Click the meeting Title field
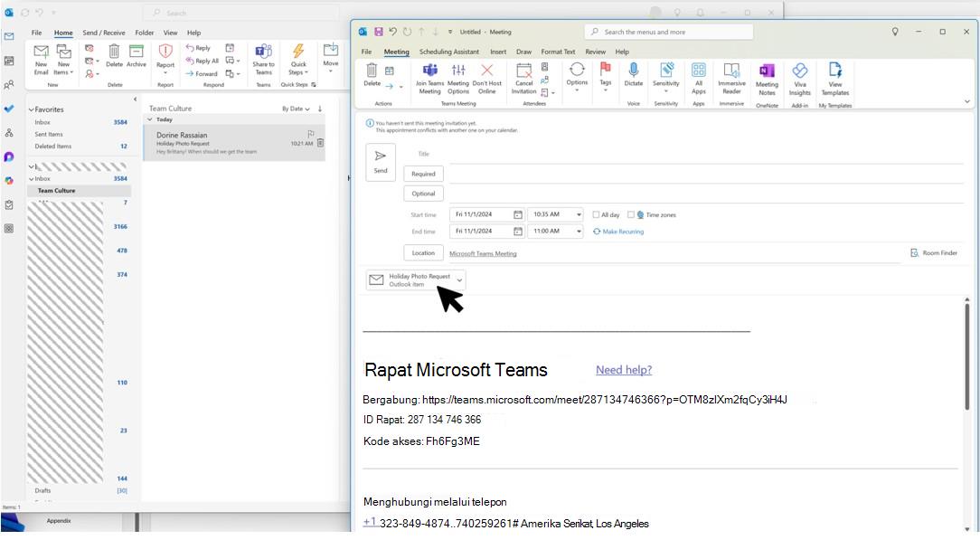 tap(706, 154)
